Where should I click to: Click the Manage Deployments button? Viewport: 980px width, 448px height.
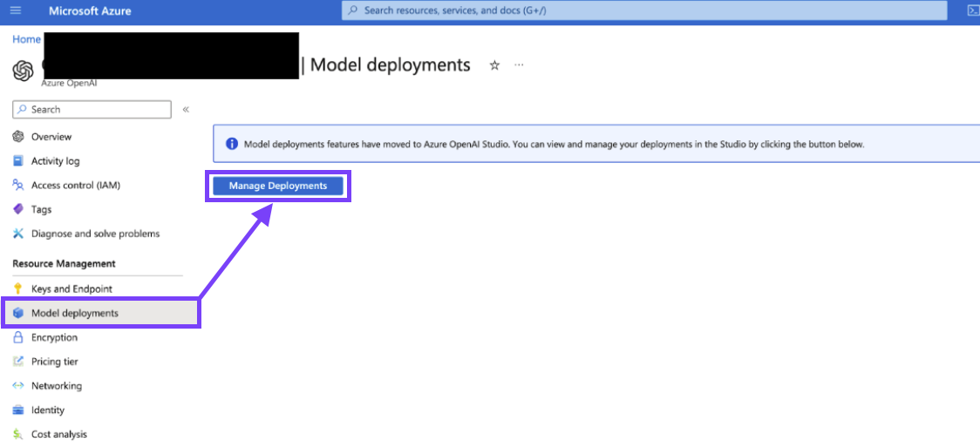pos(278,187)
